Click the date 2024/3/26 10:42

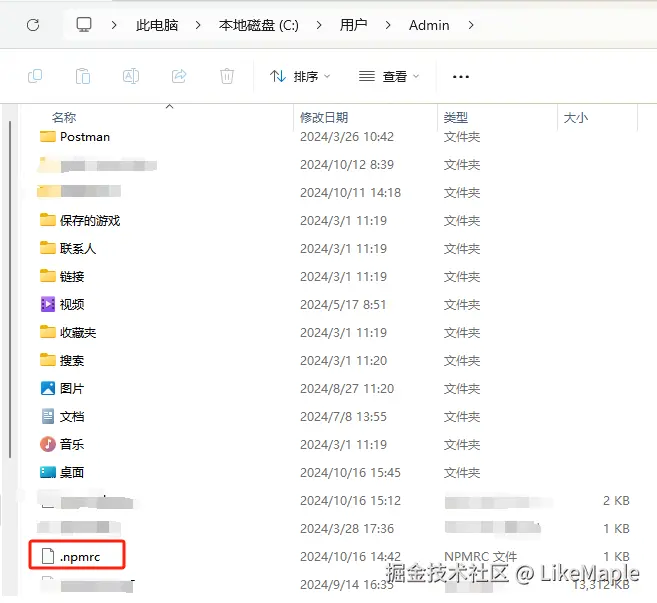tap(347, 137)
